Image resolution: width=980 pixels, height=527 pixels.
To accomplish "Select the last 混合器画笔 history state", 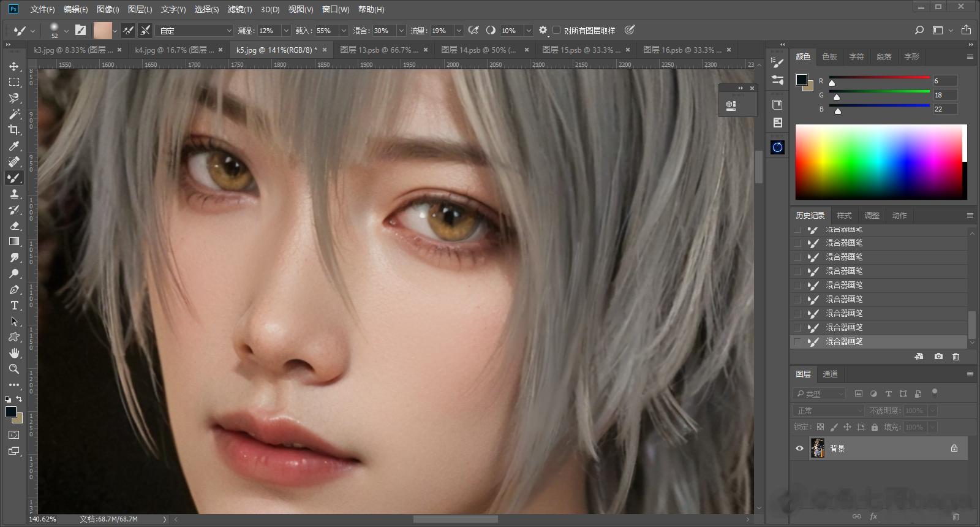I will click(844, 342).
